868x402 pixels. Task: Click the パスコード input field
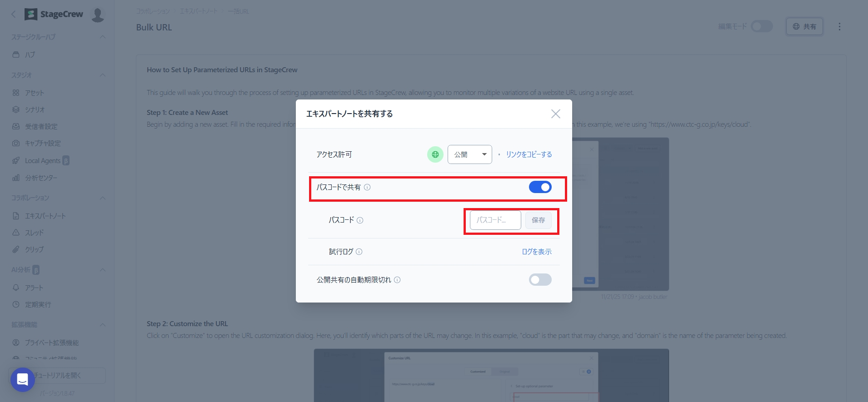(x=495, y=220)
